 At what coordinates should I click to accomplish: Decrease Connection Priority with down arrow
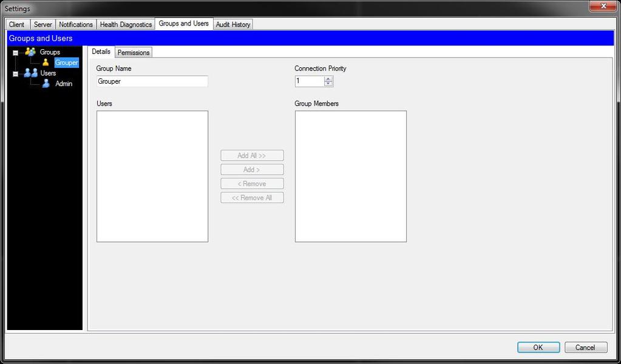click(328, 84)
